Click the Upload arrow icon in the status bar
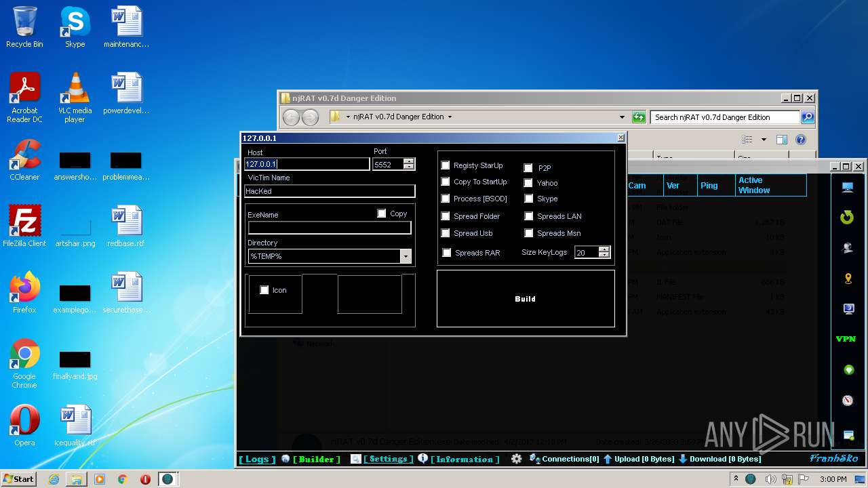This screenshot has height=488, width=868. click(x=608, y=459)
